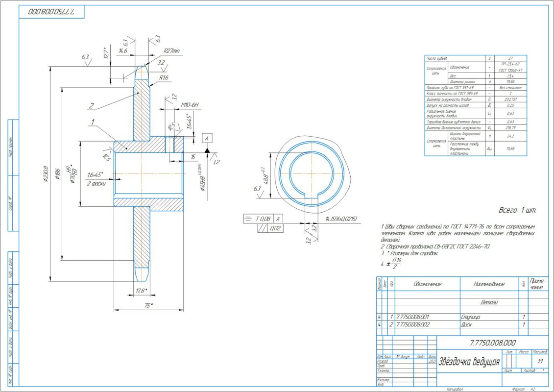554x392 pixels.
Task: Click the title 'Звёздочка ведущая' in title block
Action: [469, 362]
